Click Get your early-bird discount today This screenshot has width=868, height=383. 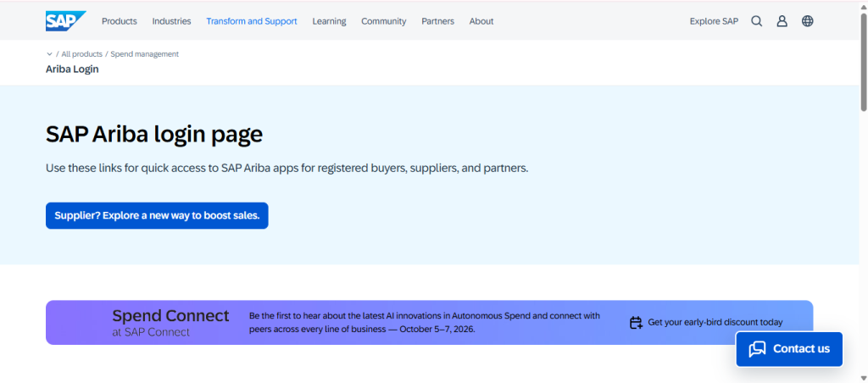[x=715, y=322]
